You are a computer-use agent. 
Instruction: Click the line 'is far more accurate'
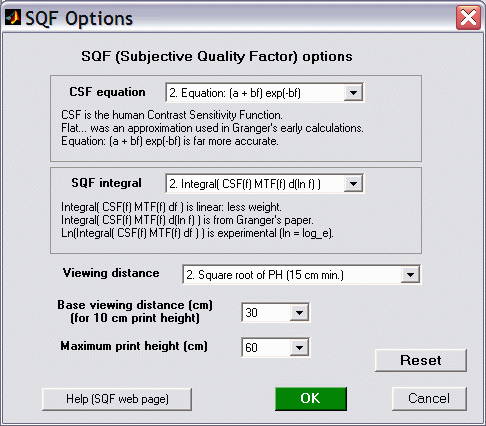pyautogui.click(x=170, y=141)
